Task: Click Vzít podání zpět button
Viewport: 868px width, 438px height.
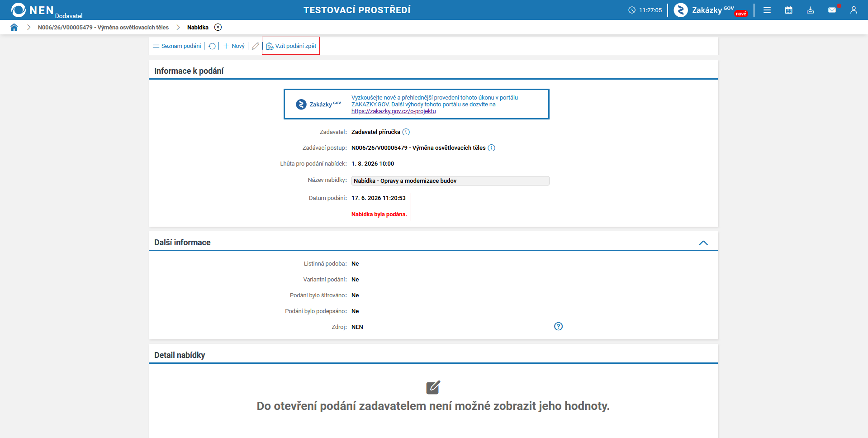Action: point(291,46)
